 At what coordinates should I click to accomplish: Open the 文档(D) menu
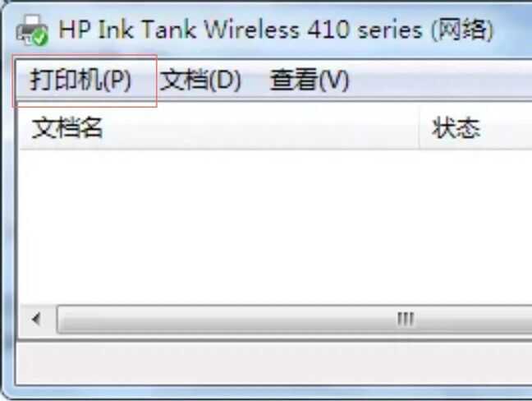tap(200, 81)
